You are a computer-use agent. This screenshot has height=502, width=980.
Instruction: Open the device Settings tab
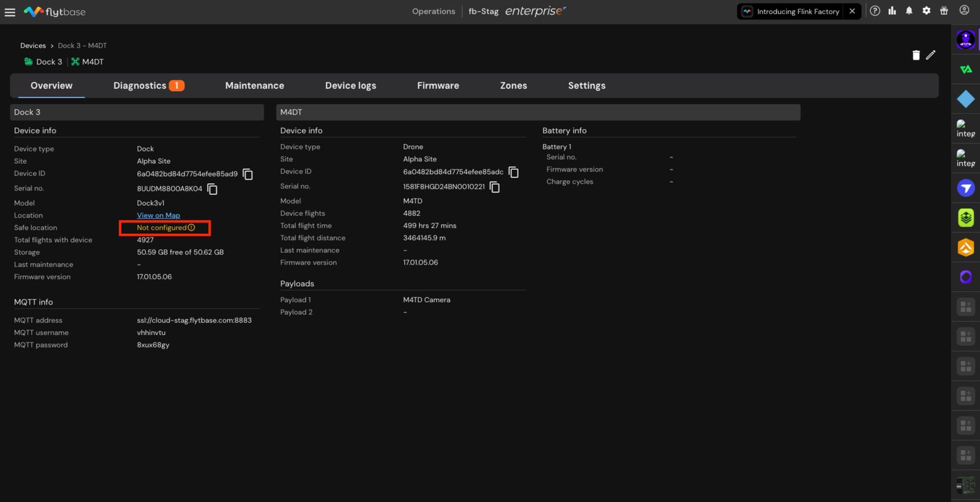(587, 86)
